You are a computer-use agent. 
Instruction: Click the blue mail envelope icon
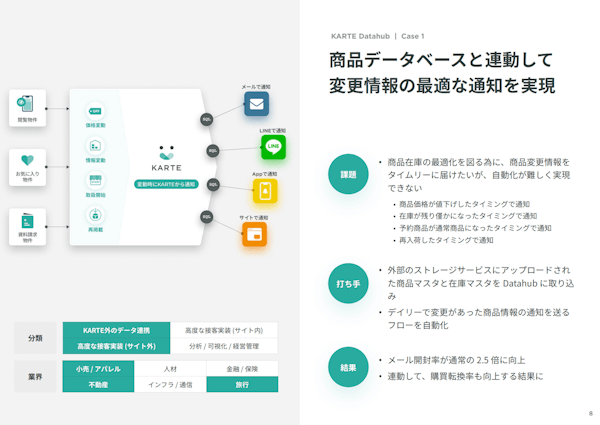point(256,104)
